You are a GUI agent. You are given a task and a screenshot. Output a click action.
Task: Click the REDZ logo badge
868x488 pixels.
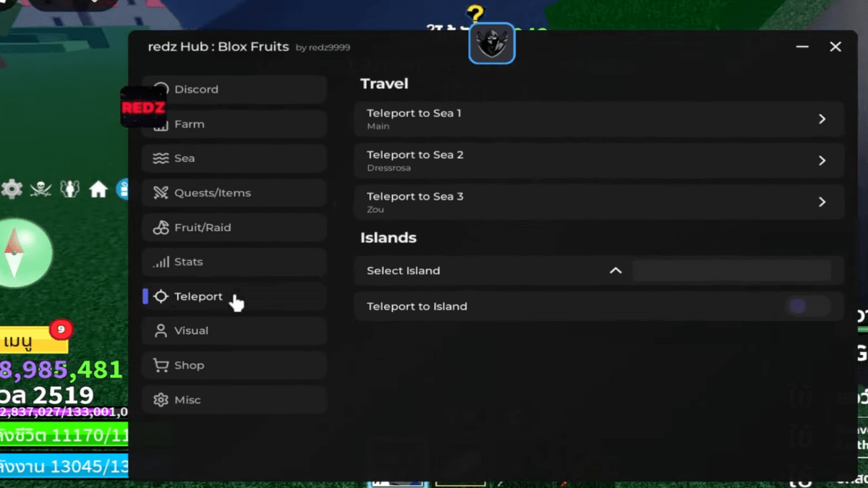[x=142, y=108]
